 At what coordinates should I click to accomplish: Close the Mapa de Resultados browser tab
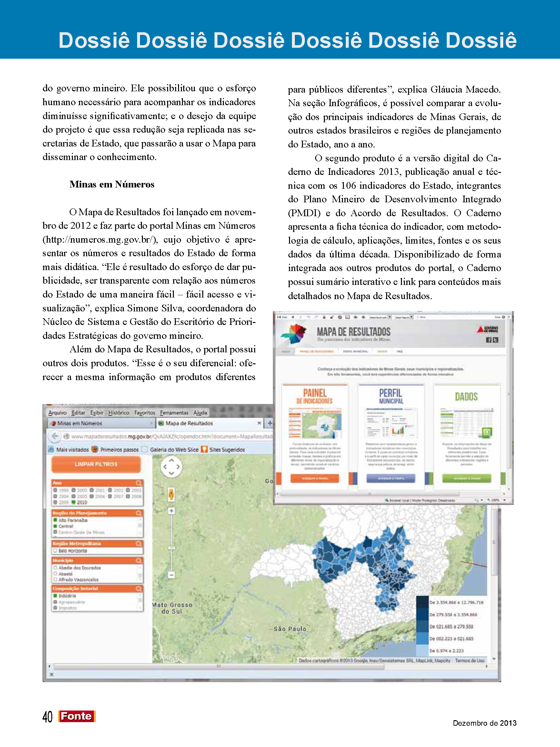[259, 423]
